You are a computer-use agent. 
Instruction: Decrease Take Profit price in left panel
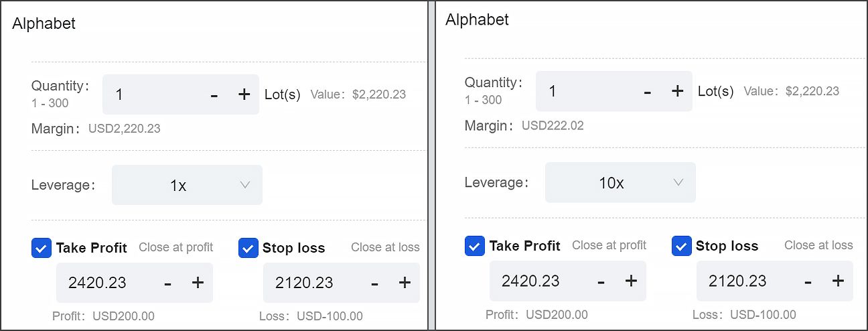pyautogui.click(x=168, y=283)
